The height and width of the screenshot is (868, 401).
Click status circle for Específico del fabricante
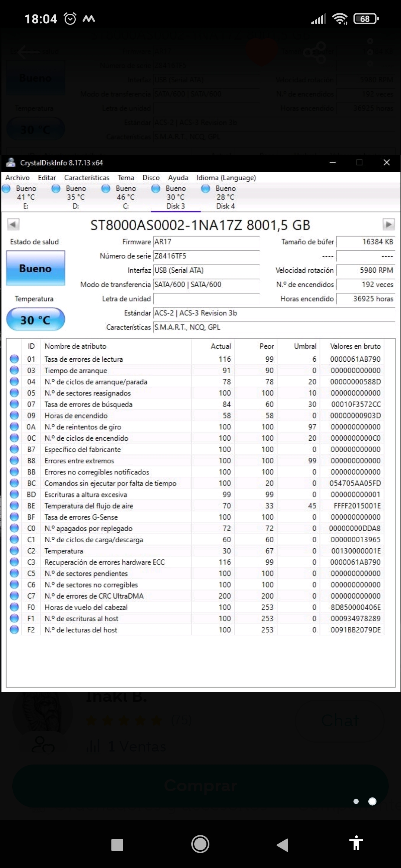pos(14,449)
